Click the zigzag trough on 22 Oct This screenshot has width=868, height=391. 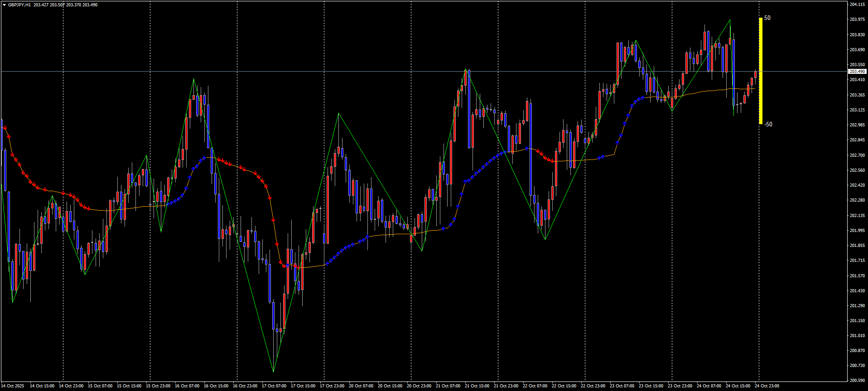[x=545, y=239]
